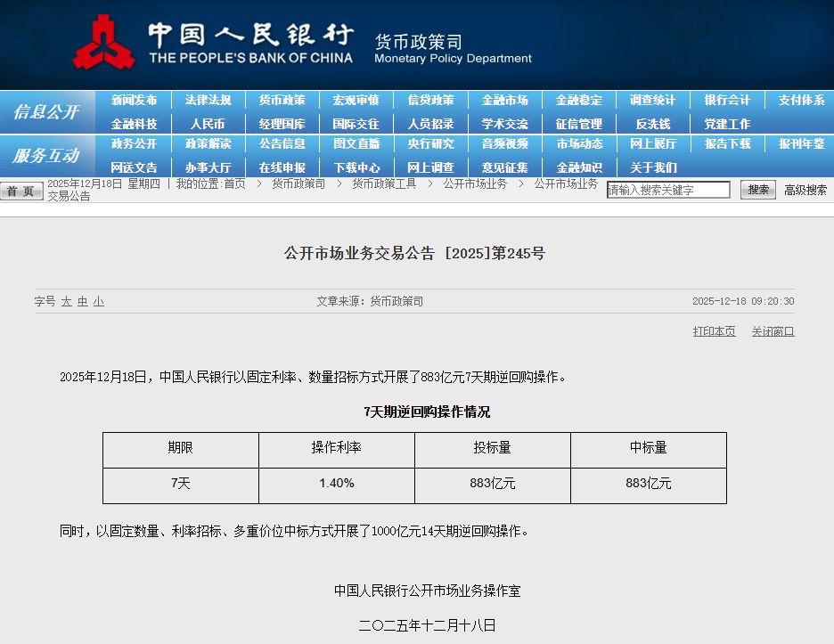
Task: Open the 货币政策 menu item
Action: point(282,101)
